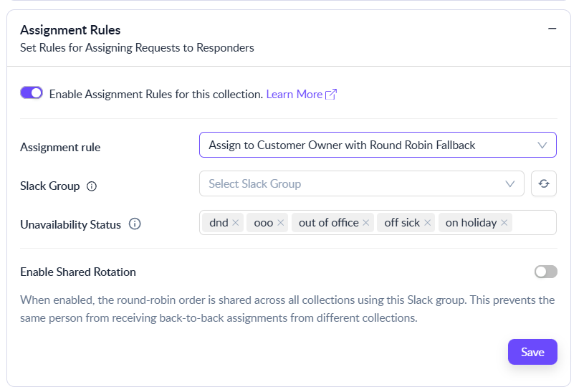
Task: Click the chevron arrow in Slack Group
Action: 510,183
